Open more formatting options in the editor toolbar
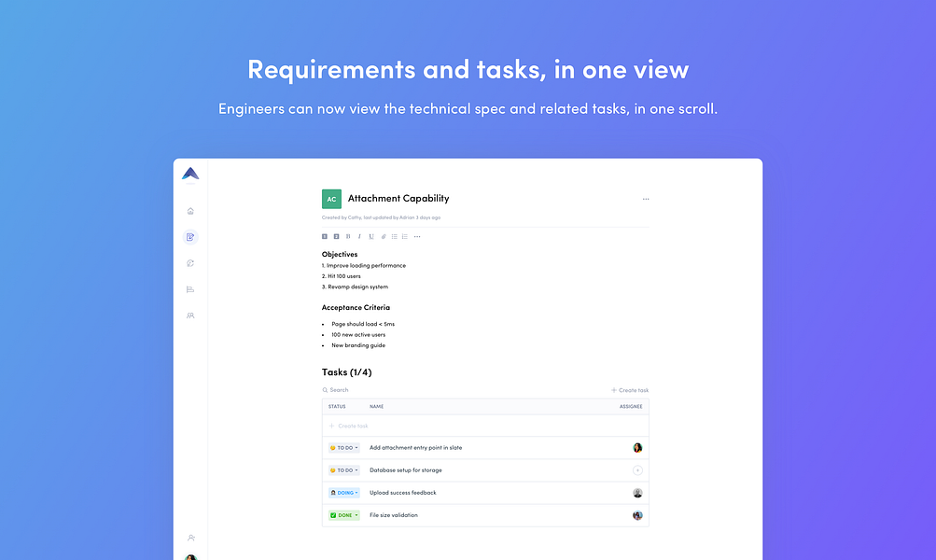 coord(417,236)
